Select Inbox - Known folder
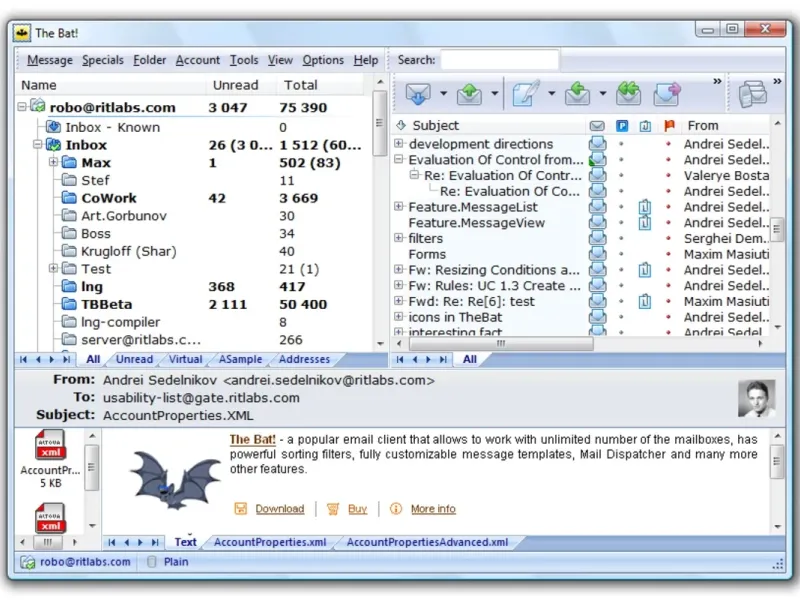The height and width of the screenshot is (600, 800). click(112, 127)
